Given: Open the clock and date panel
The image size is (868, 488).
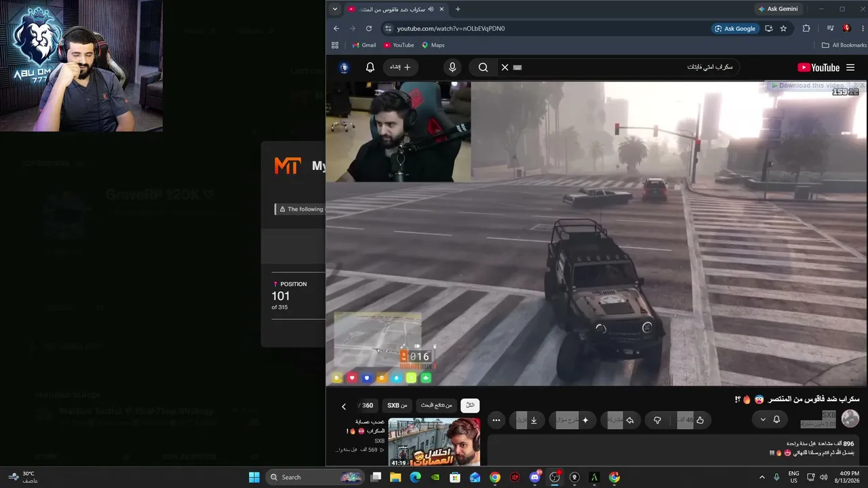Looking at the screenshot, I should coord(850,477).
